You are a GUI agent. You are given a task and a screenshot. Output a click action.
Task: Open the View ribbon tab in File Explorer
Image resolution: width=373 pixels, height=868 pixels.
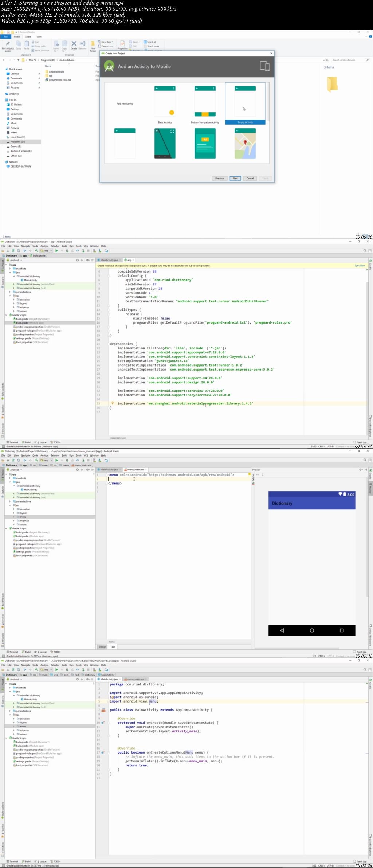tap(39, 36)
